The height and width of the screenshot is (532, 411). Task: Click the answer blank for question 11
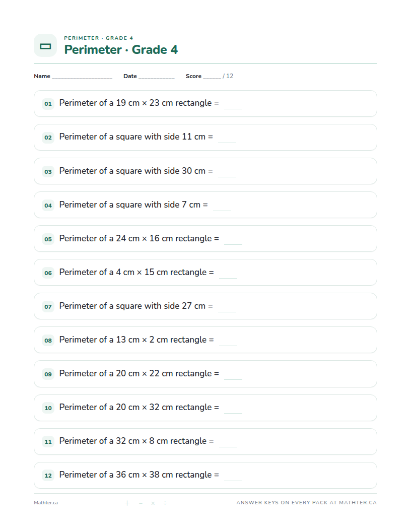228,442
